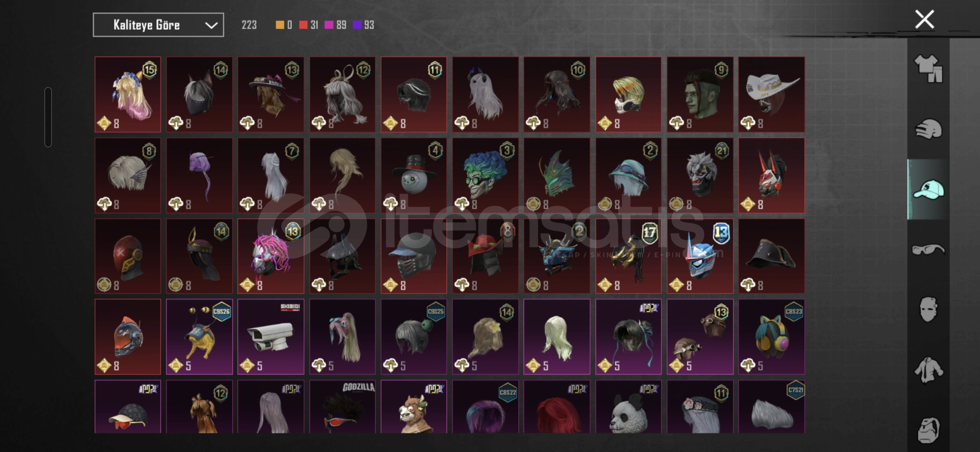
Task: Click the dropdown chevron beside Kaliteye Göre
Action: point(211,26)
